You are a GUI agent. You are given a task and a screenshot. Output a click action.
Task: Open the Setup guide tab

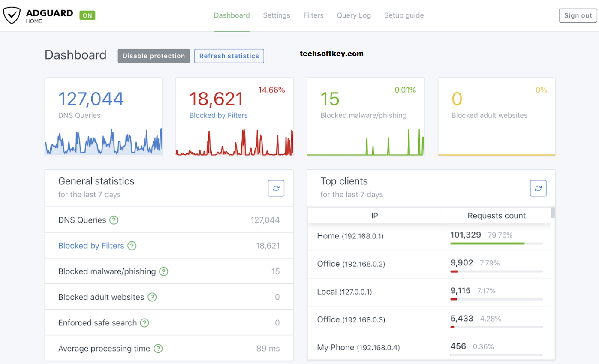(404, 15)
